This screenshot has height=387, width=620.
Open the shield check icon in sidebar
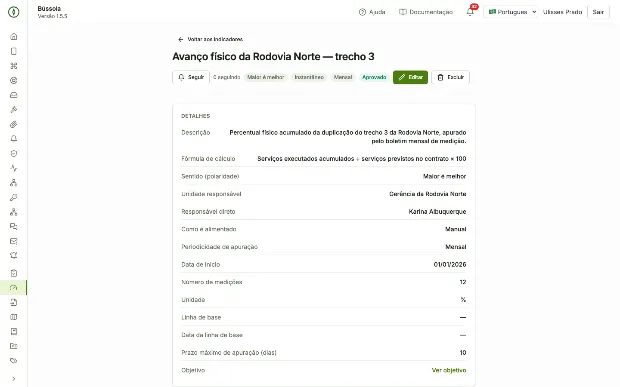pos(13,153)
